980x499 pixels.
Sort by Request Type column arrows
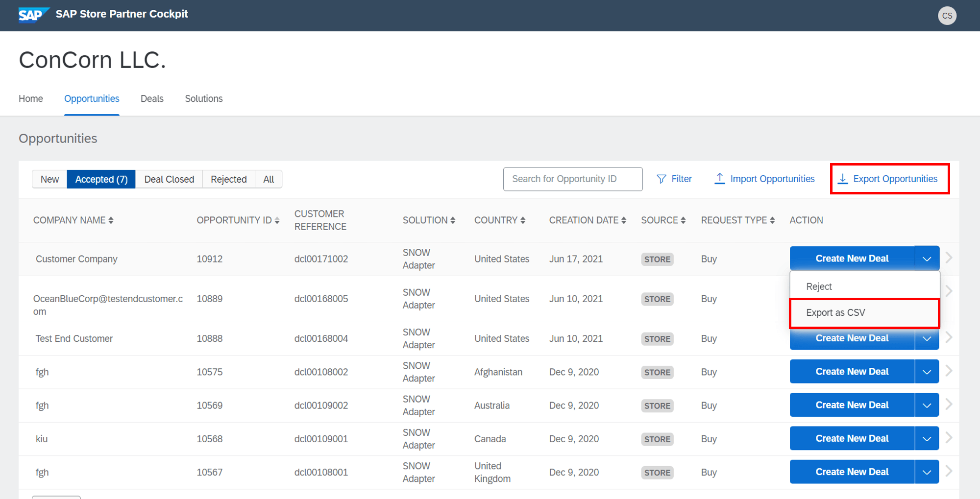tap(772, 220)
